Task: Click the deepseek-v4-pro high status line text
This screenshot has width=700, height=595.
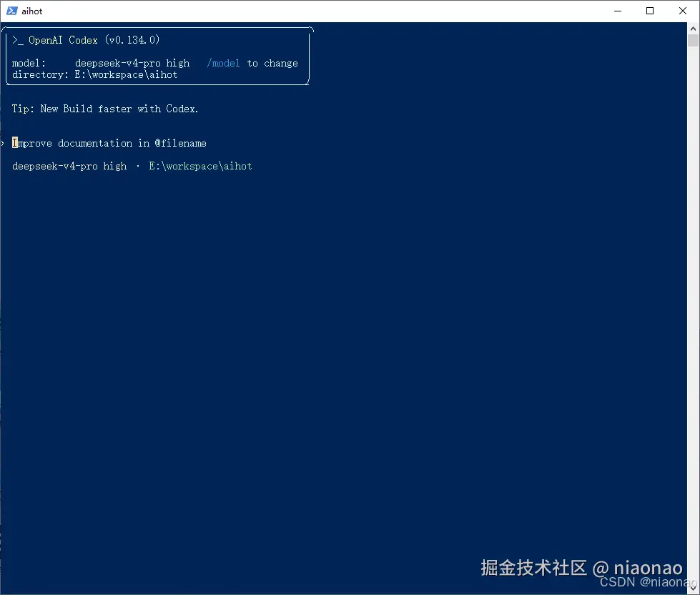Action: coord(69,166)
